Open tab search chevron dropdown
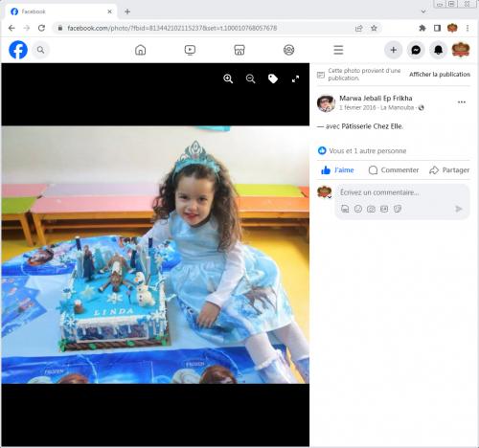Screen dimensions: 479x448 (x=423, y=11)
